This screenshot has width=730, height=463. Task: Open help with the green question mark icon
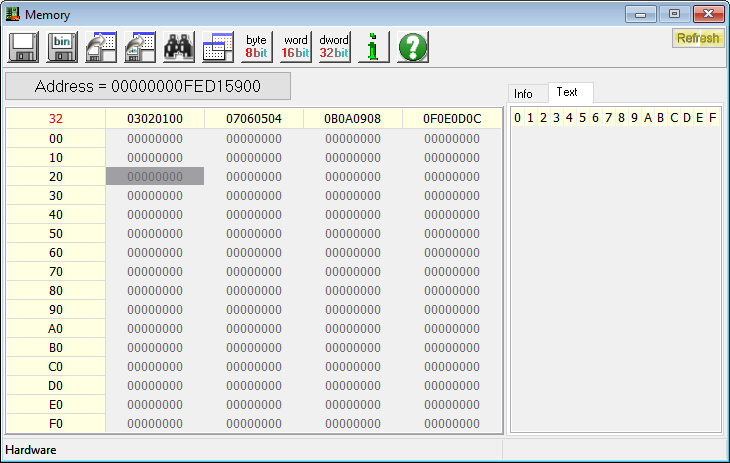coord(412,47)
